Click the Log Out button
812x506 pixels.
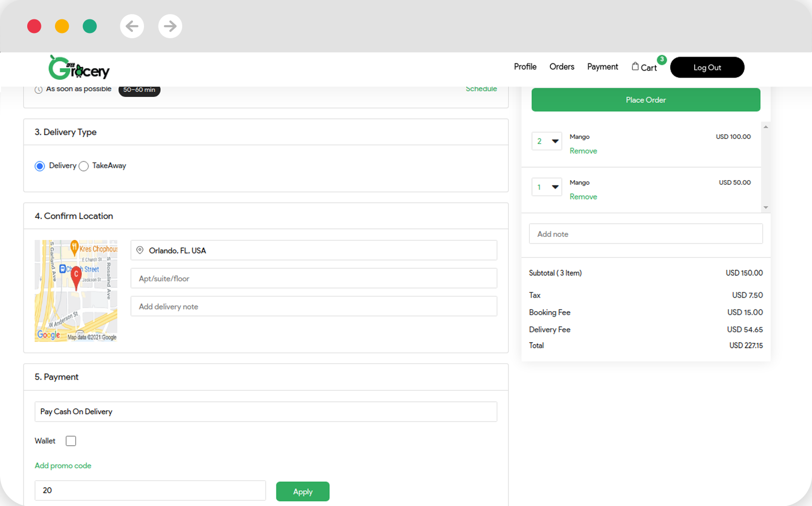[707, 67]
